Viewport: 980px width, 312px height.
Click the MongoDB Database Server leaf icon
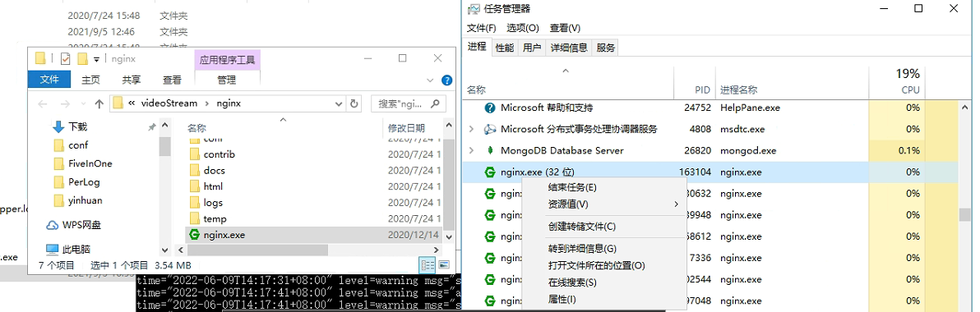490,150
